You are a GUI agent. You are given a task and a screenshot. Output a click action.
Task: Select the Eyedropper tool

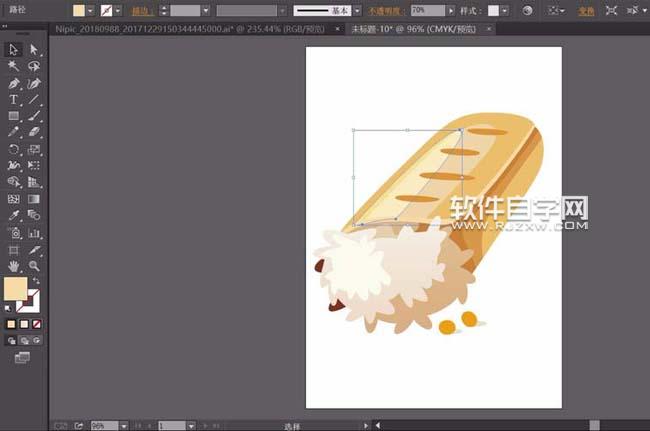13,216
